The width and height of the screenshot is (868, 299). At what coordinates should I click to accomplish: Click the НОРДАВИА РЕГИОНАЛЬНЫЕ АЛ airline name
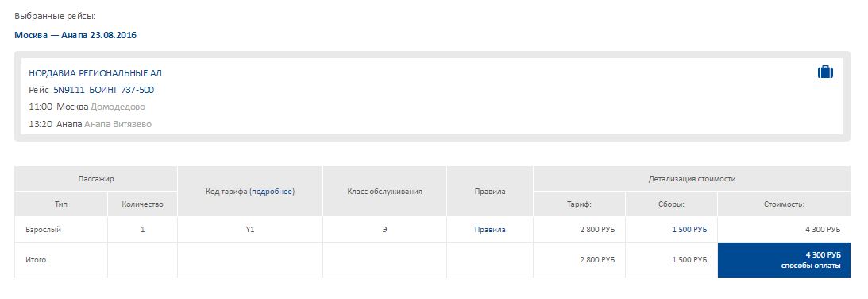95,73
